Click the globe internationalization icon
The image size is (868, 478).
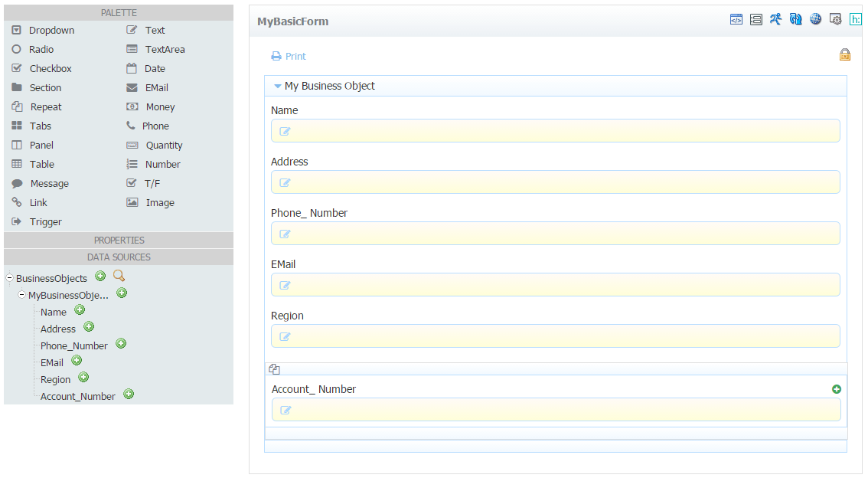815,19
